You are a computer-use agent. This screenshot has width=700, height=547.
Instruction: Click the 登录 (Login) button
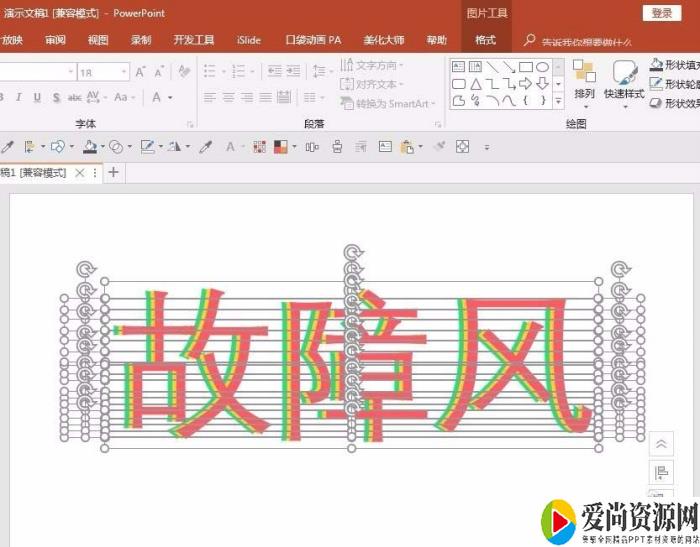tap(662, 13)
